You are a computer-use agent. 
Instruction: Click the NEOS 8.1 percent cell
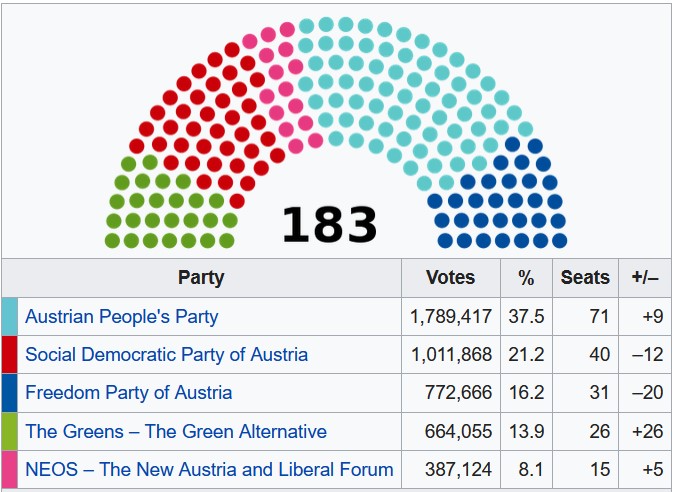pyautogui.click(x=526, y=469)
